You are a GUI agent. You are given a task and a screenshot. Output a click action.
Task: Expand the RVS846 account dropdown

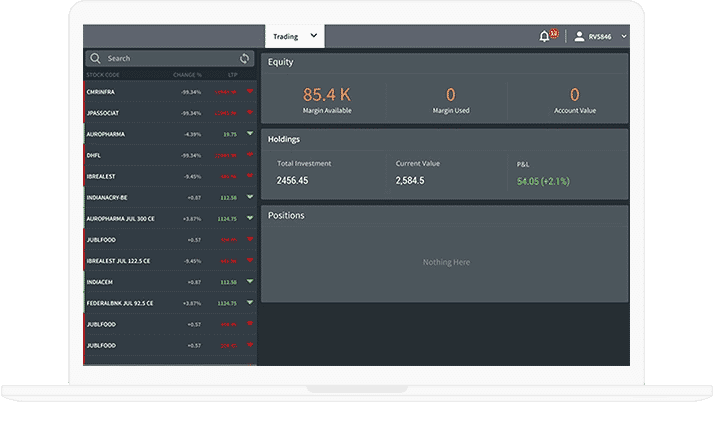point(624,36)
